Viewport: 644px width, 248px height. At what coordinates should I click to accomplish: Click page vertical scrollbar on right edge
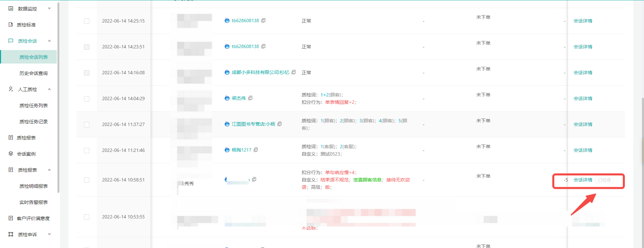pyautogui.click(x=643, y=173)
